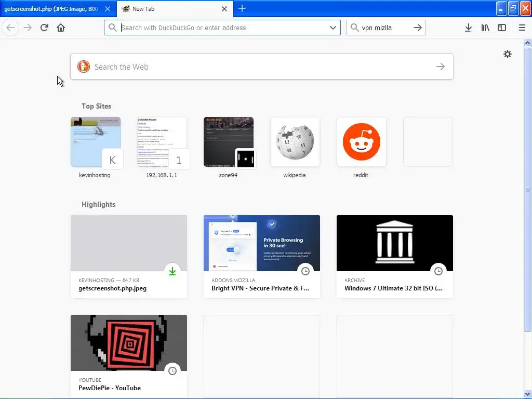The height and width of the screenshot is (399, 532).
Task: Click history clock on Windows 7 card
Action: (x=438, y=271)
